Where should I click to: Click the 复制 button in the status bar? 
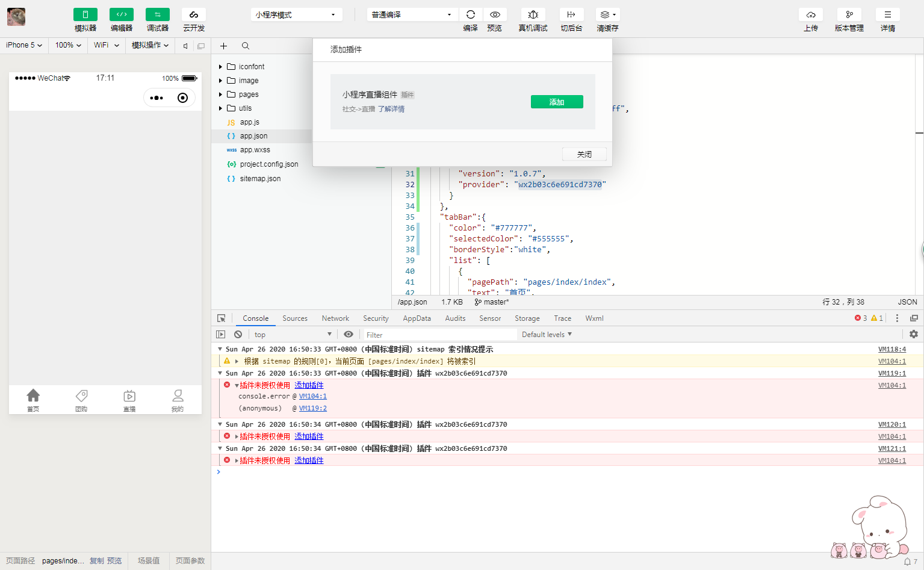[96, 561]
